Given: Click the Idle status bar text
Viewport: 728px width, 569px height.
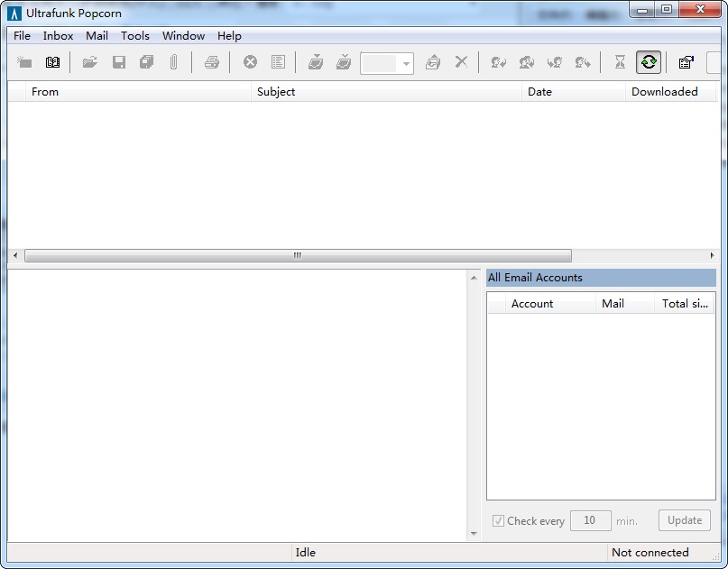Looking at the screenshot, I should [x=306, y=552].
